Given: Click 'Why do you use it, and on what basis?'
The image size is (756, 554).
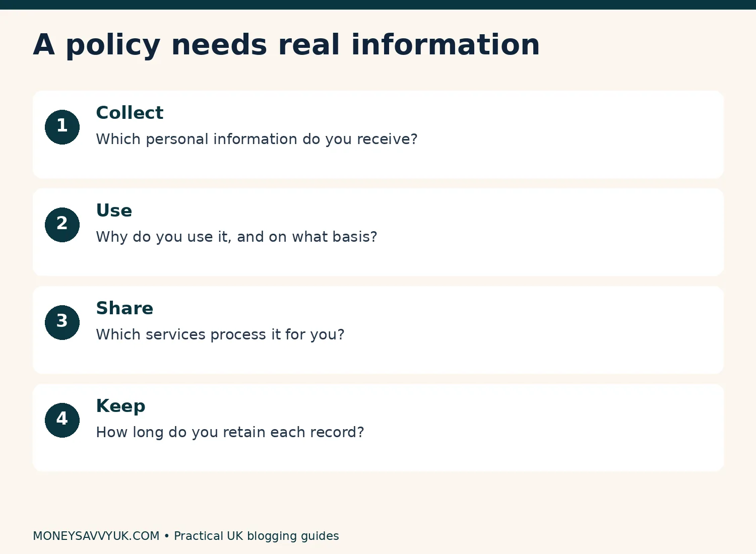Looking at the screenshot, I should (236, 237).
